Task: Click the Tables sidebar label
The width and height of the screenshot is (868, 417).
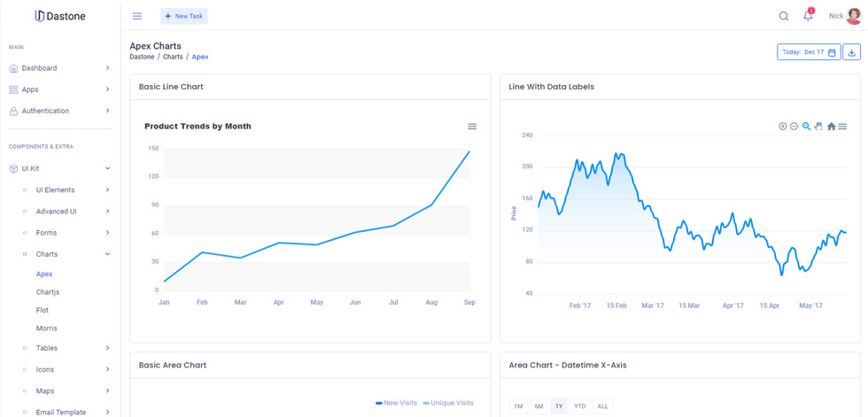Action: [x=46, y=349]
